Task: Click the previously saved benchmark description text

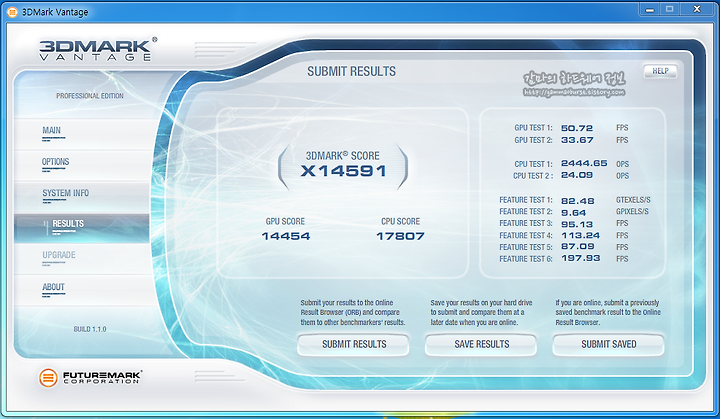Action: click(608, 312)
